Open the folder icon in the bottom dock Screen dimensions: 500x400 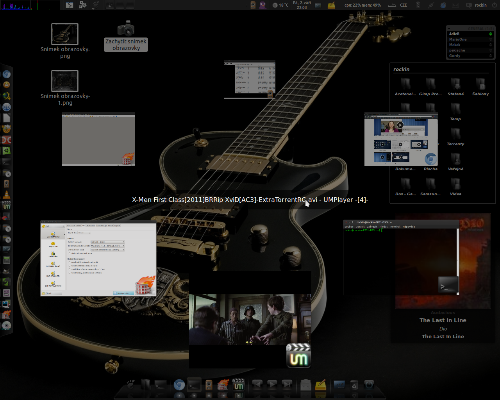coord(146,385)
